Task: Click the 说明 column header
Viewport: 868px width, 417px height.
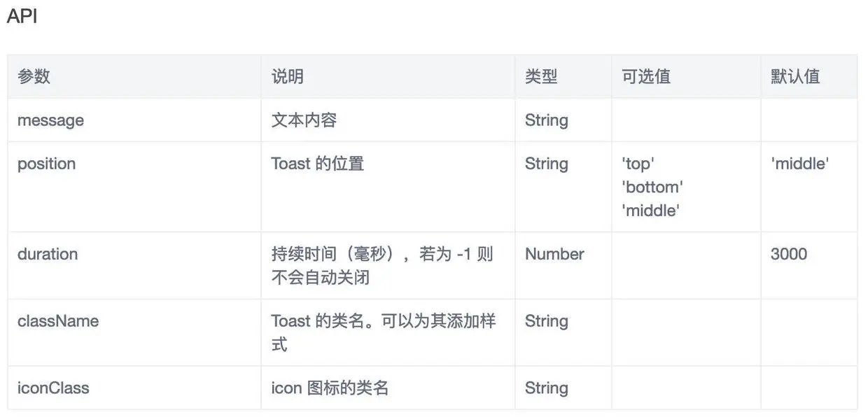Action: click(287, 76)
